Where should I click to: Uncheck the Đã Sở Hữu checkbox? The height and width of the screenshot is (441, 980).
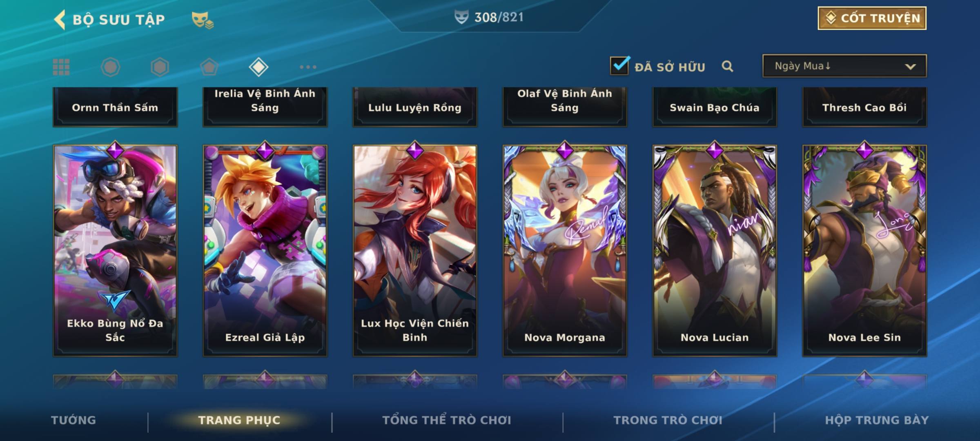point(619,65)
